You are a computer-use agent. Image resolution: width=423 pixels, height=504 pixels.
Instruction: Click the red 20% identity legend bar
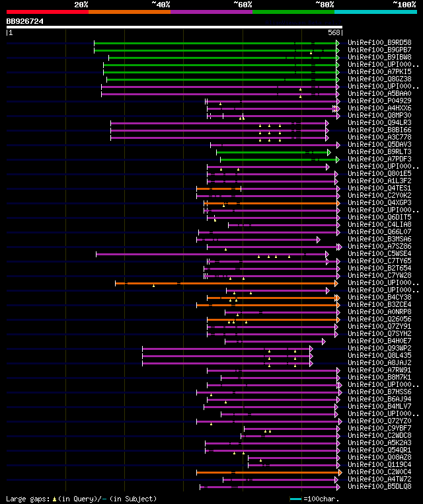pos(48,12)
